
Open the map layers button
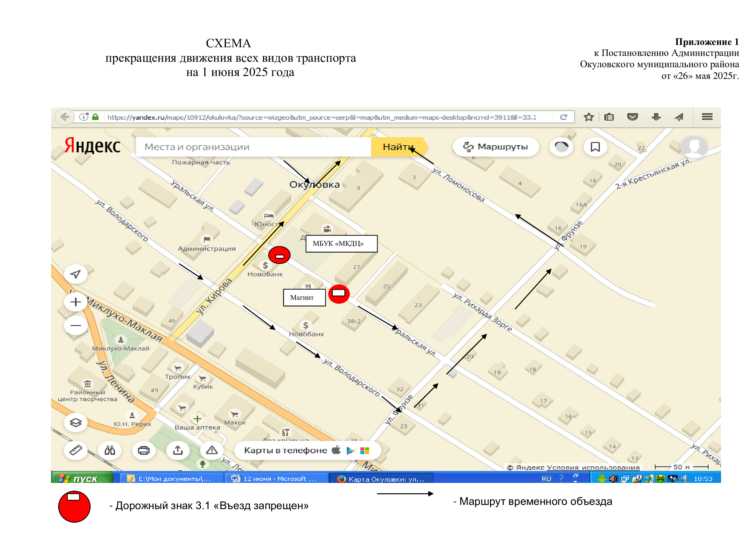click(x=76, y=423)
